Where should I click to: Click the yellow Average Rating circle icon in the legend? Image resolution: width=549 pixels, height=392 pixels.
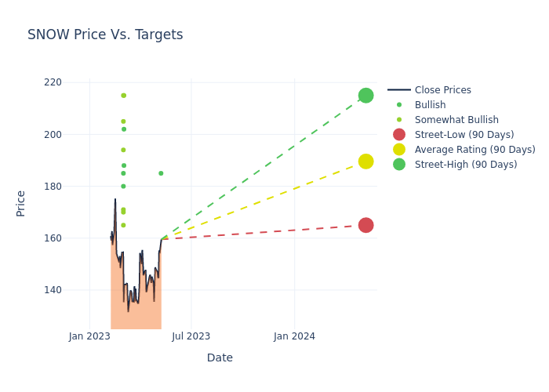pos(399,150)
